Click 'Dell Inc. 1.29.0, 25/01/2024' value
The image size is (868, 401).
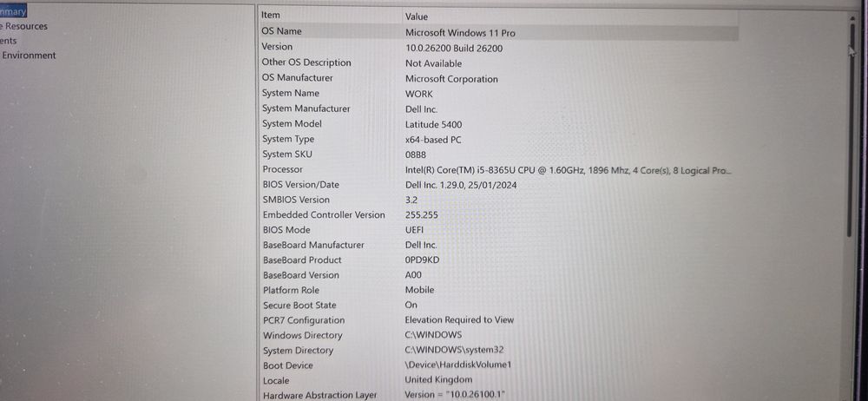pos(461,186)
